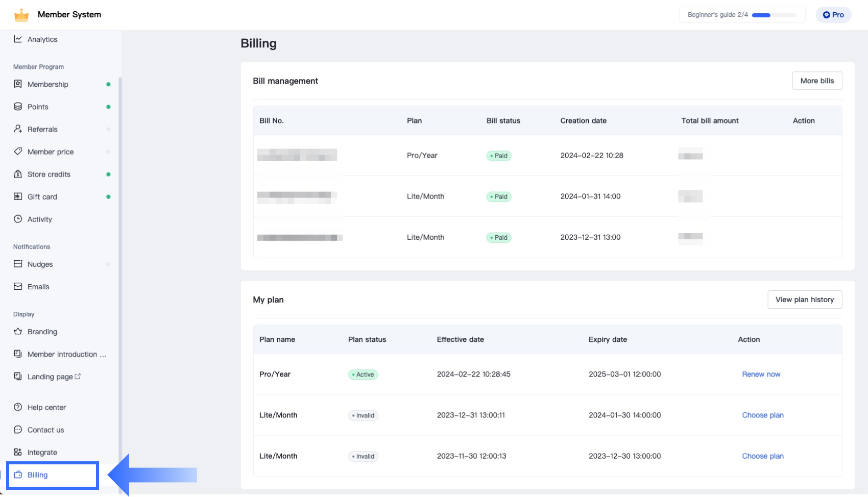Viewport: 868px width, 497px height.
Task: Click the Member price tag icon
Action: click(18, 152)
